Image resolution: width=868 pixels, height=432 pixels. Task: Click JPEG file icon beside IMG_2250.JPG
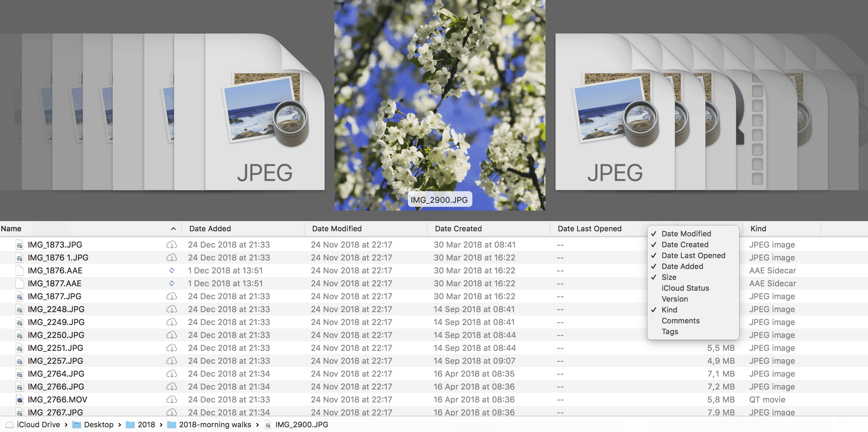[20, 335]
